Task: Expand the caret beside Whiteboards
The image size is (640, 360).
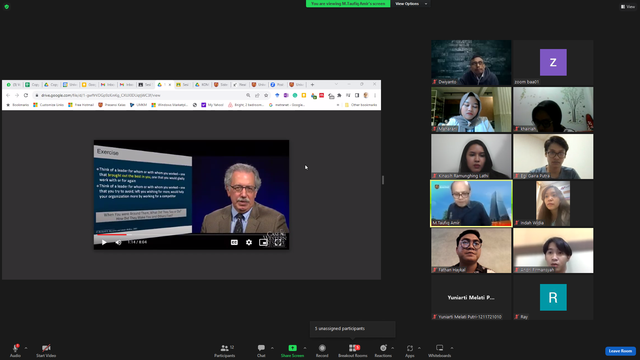Action: (x=452, y=348)
